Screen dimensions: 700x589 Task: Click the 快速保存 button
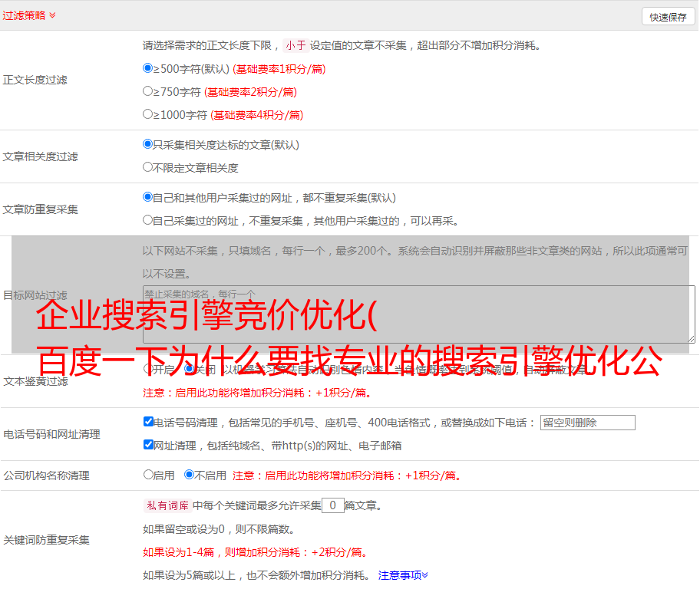pyautogui.click(x=668, y=17)
